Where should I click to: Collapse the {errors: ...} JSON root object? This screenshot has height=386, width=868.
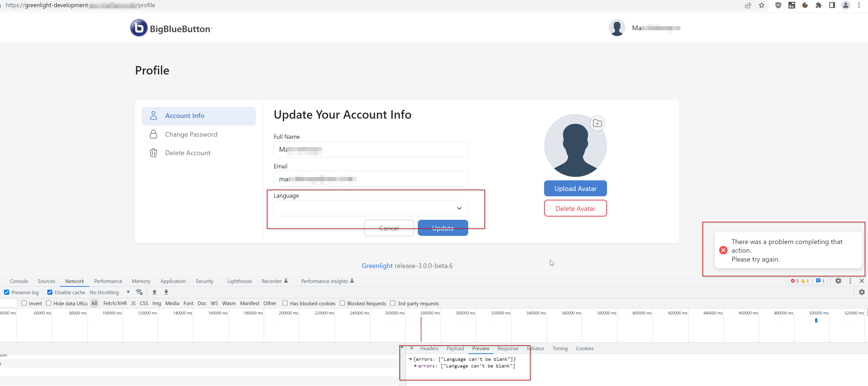410,359
